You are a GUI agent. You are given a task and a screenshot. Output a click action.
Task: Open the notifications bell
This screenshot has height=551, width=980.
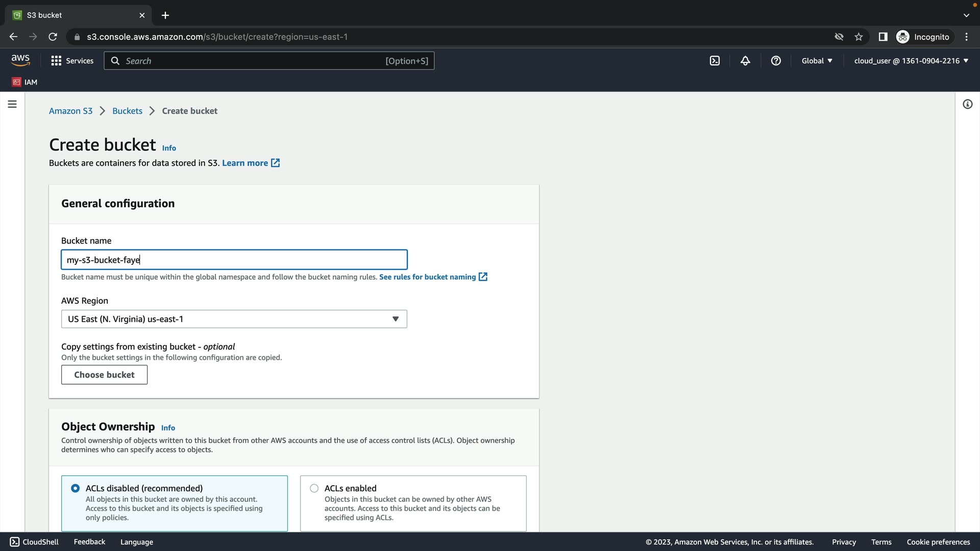(745, 61)
